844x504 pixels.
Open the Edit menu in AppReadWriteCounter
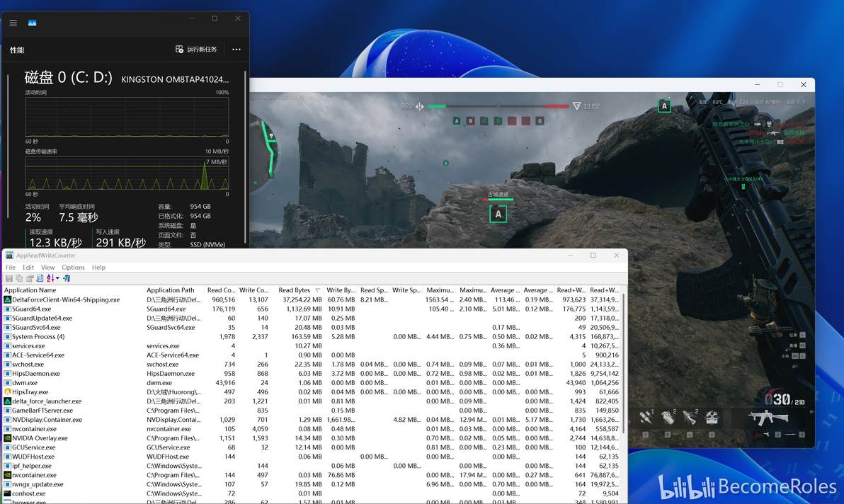click(28, 268)
